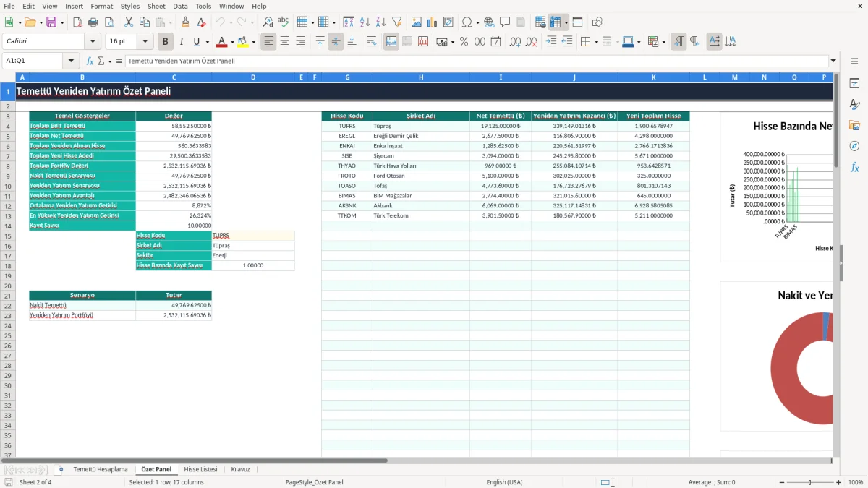
Task: Switch to Hisse Listesi sheet tab
Action: tap(200, 469)
